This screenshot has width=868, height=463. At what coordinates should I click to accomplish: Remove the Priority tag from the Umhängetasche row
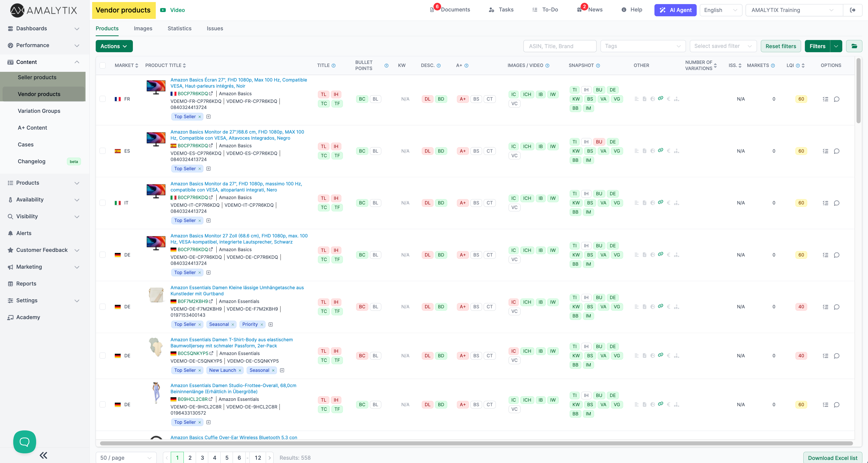click(262, 324)
